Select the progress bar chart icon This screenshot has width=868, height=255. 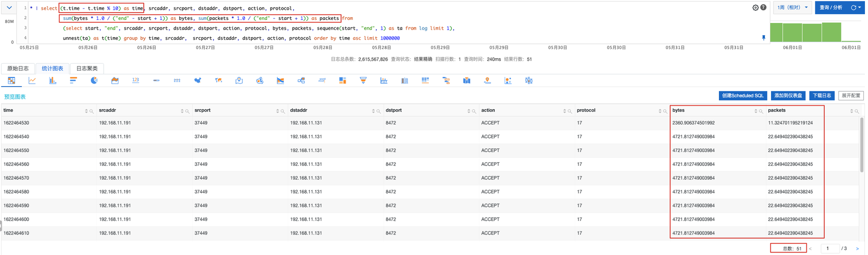pyautogui.click(x=156, y=81)
